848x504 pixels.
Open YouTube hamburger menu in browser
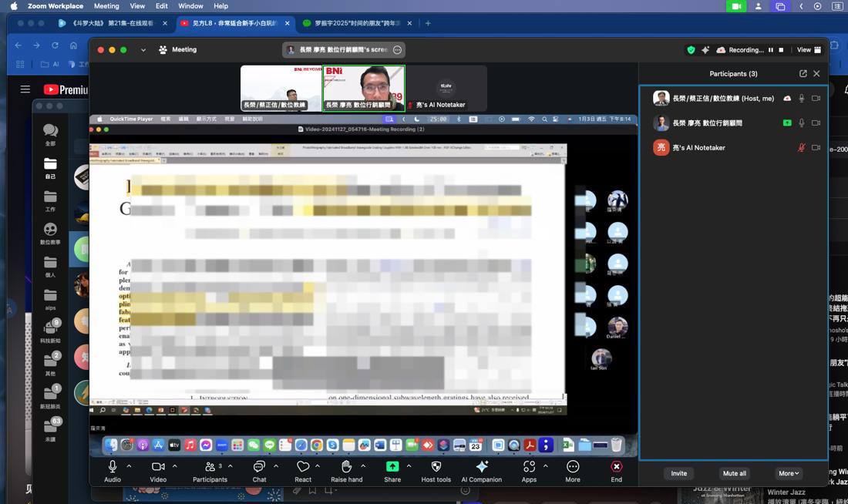point(25,89)
